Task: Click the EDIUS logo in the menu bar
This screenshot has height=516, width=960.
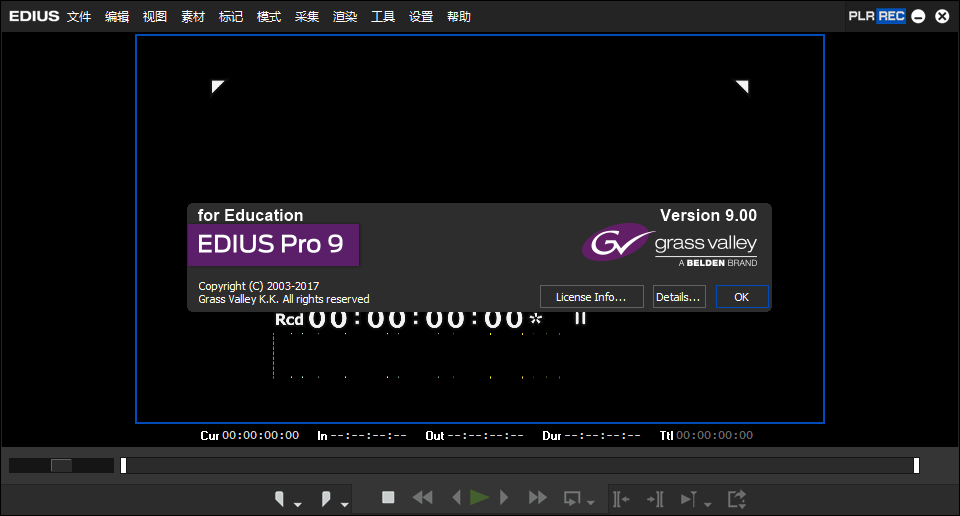Action: coord(34,16)
